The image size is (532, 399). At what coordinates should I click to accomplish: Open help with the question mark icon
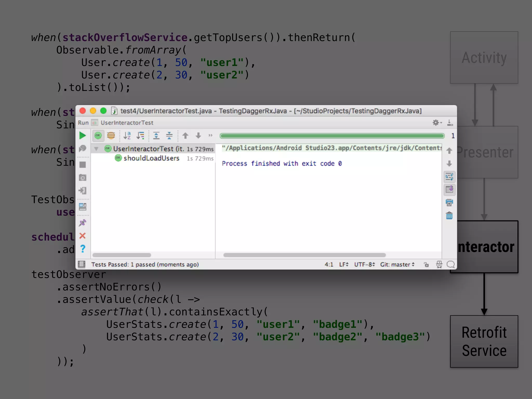83,249
